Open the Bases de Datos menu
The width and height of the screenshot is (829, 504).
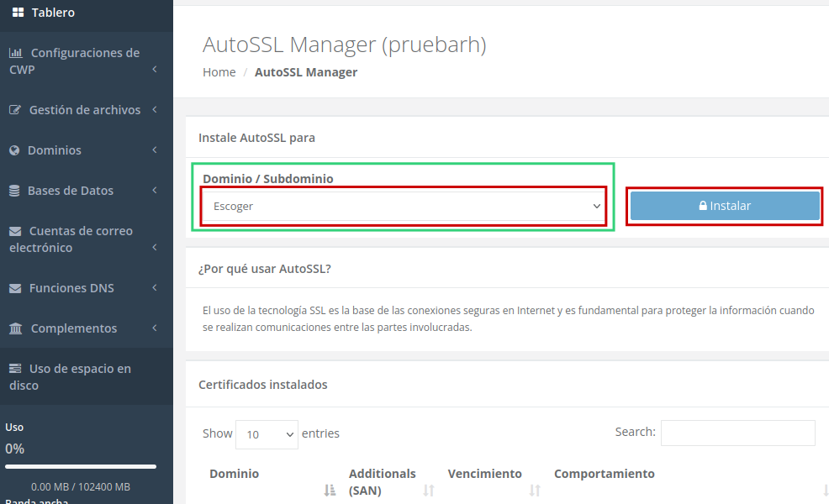(71, 191)
